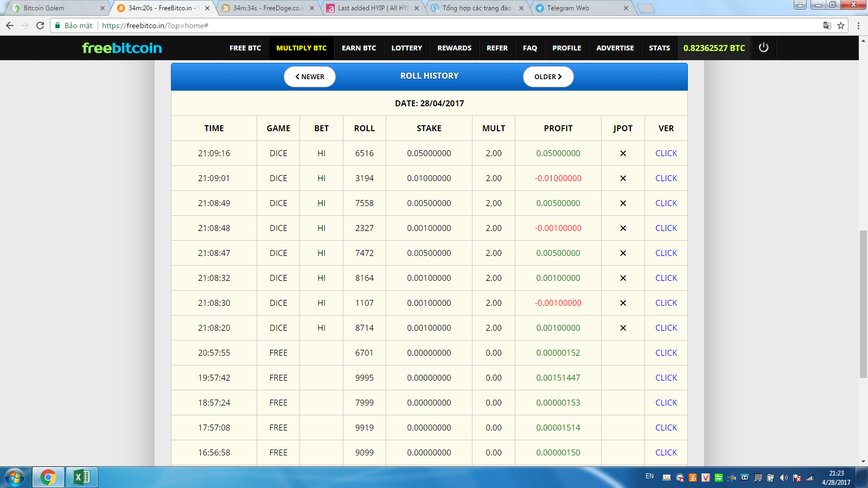Open the Chrome three-dot menu
868x488 pixels.
tap(858, 25)
